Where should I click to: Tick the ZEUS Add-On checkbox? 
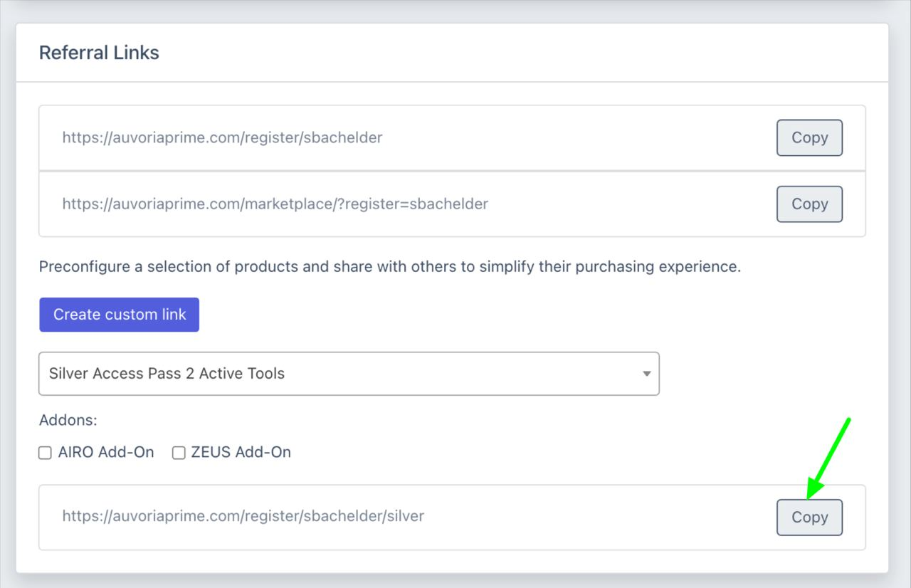pos(179,453)
